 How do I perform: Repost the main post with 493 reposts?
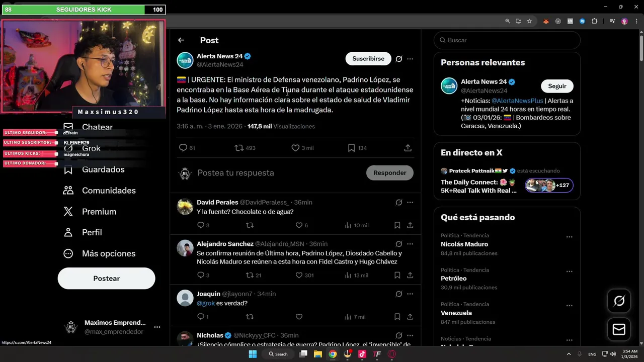239,148
